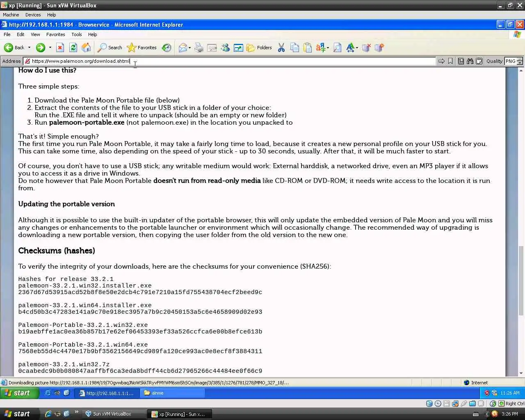Open the Messenger people icon

225,48
